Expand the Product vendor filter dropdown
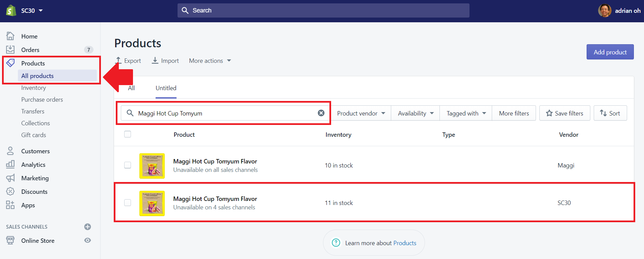 (x=361, y=113)
